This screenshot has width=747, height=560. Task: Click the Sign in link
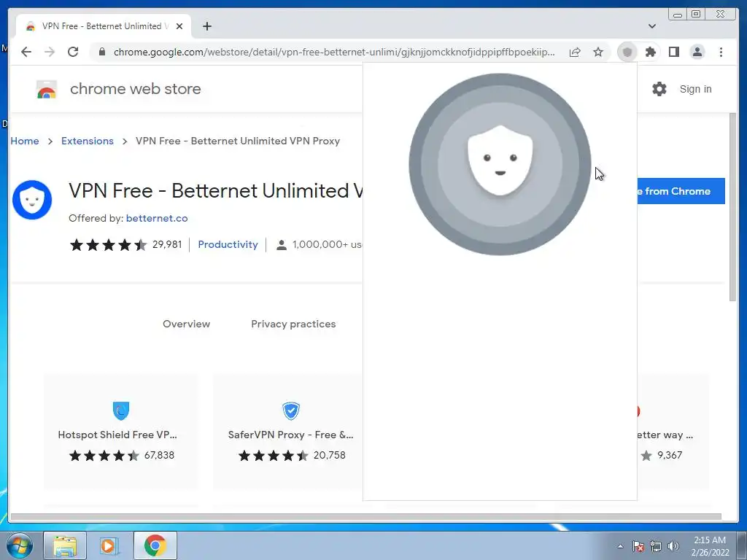point(695,89)
